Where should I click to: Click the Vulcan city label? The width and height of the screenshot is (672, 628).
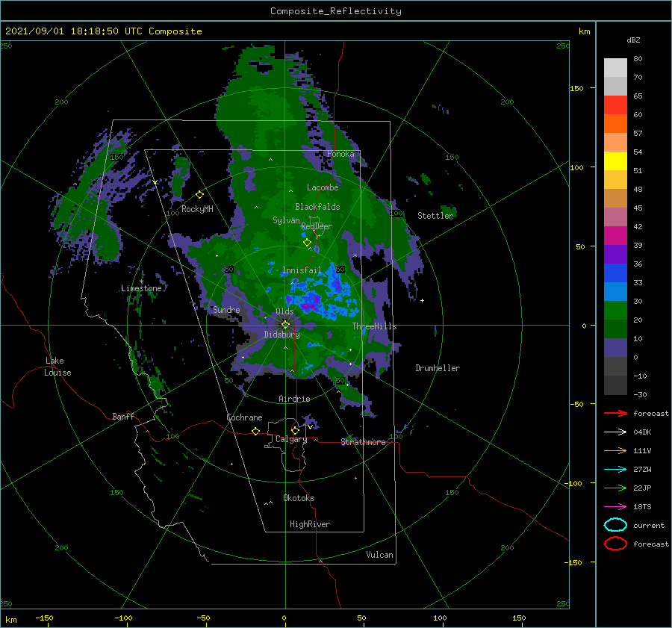pos(379,555)
